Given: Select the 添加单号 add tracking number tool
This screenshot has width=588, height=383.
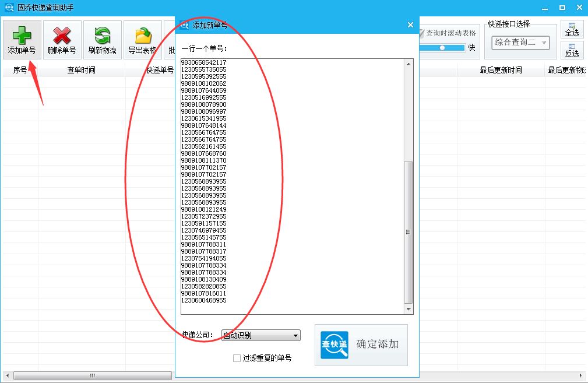Looking at the screenshot, I should [22, 38].
